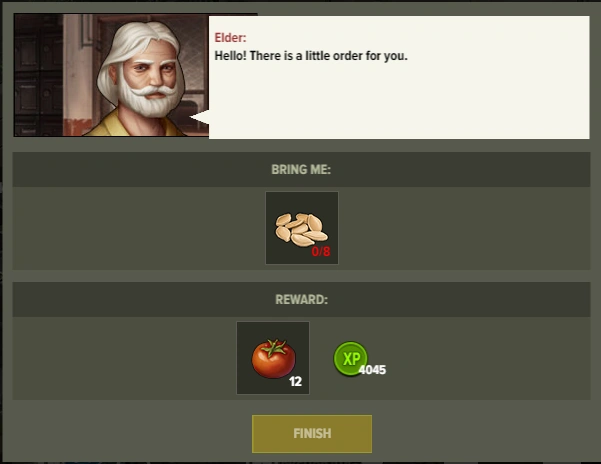The height and width of the screenshot is (464, 601).
Task: Click the REWARD header bar
Action: [x=301, y=299]
